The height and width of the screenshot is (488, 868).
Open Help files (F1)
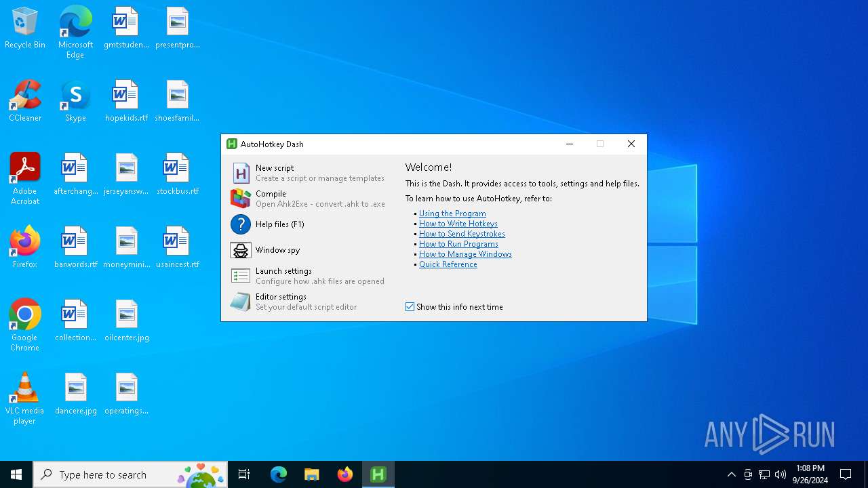(x=308, y=224)
